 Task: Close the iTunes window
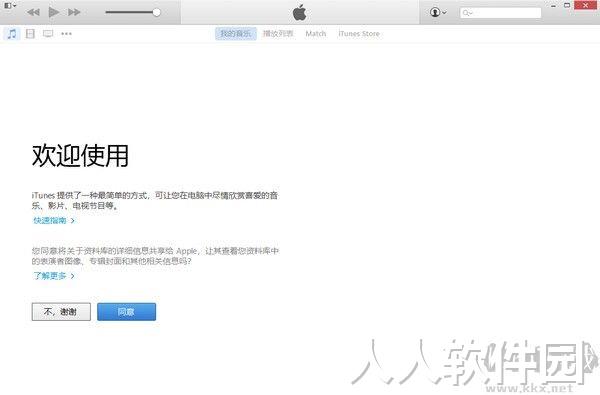point(585,5)
